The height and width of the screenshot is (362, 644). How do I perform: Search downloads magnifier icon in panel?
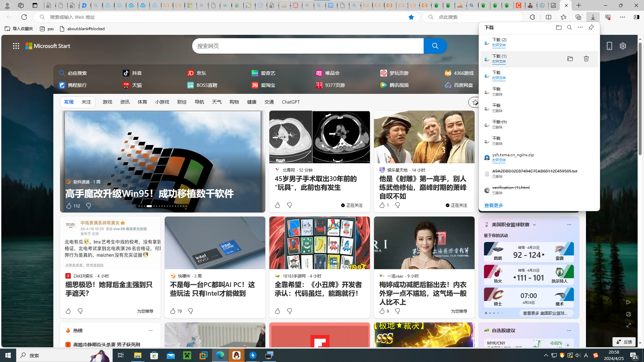click(569, 27)
